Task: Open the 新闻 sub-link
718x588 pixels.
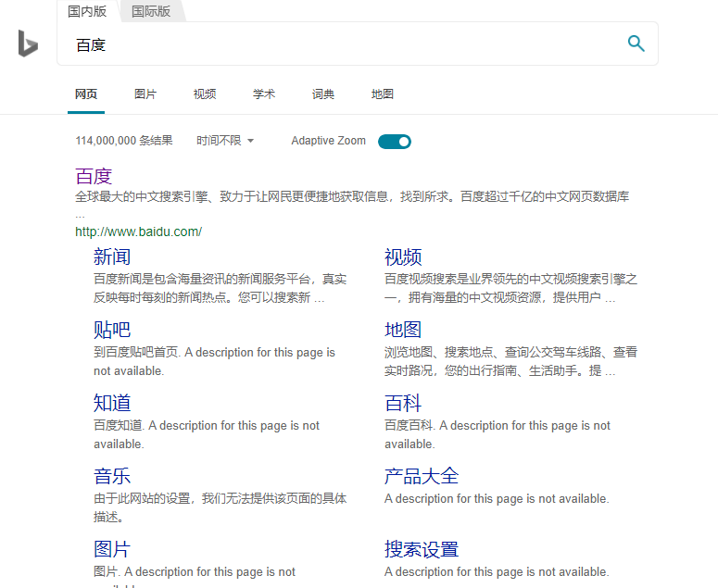Action: [112, 256]
